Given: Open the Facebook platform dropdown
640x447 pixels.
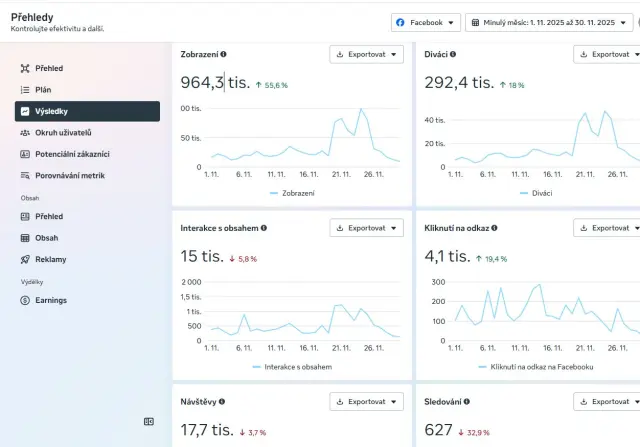Looking at the screenshot, I should pyautogui.click(x=426, y=22).
